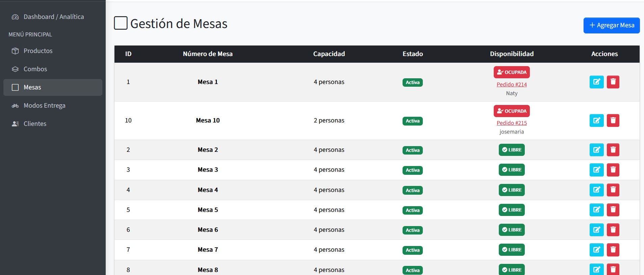The image size is (644, 275).
Task: Edit Mesa 10 with the pencil icon
Action: (x=596, y=120)
